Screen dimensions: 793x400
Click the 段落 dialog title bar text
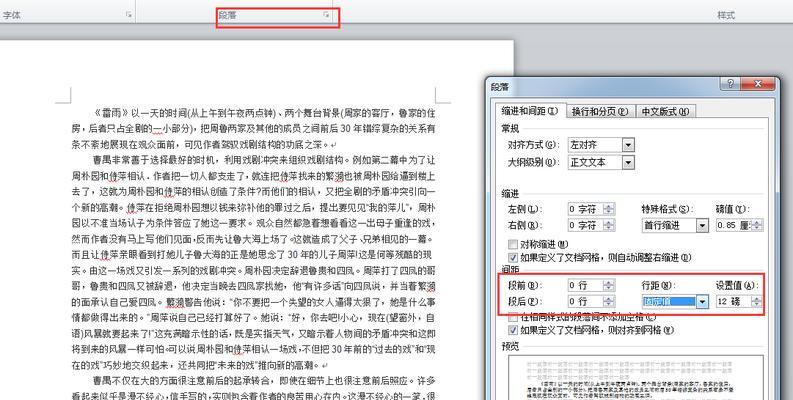click(500, 86)
